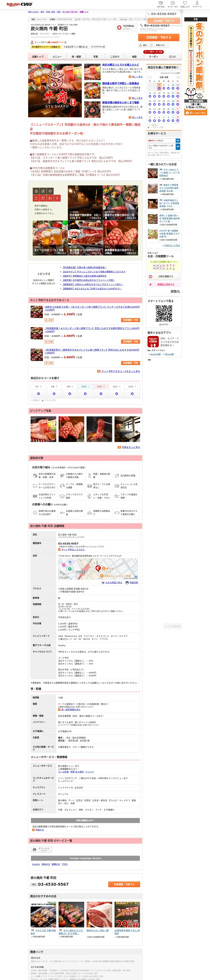
Task: Open the English language version link
Action: click(x=36, y=864)
